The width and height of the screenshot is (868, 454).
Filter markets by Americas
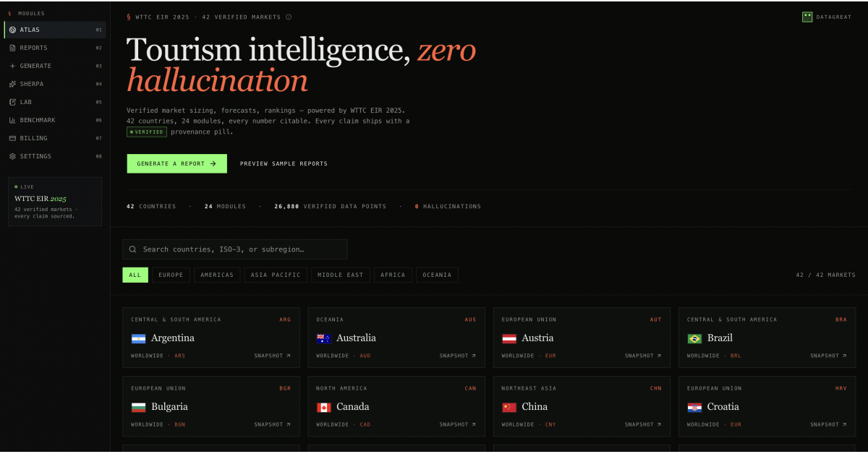217,275
